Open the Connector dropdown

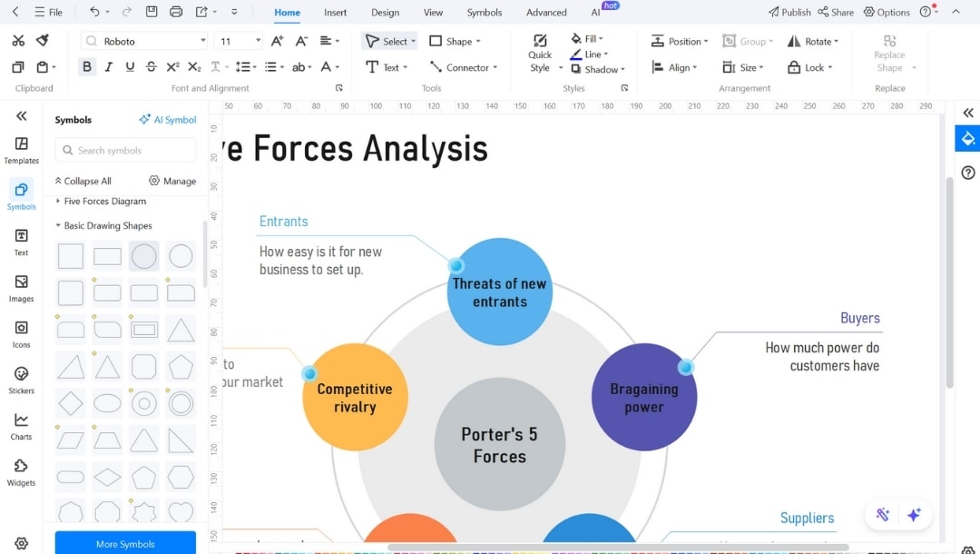[463, 67]
